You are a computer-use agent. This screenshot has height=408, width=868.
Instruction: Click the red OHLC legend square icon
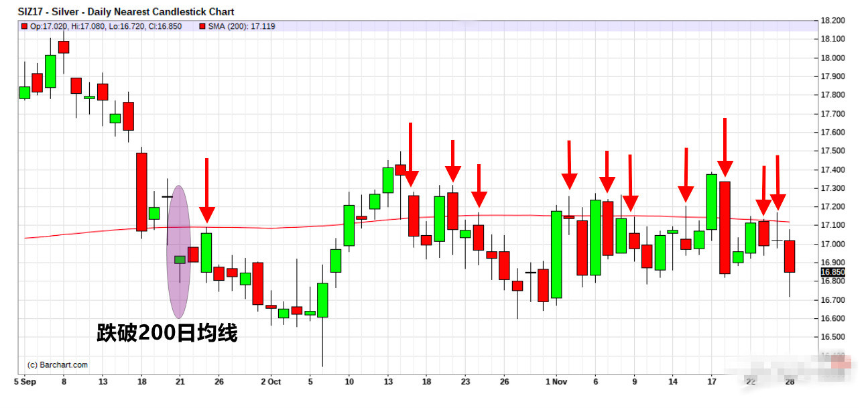point(25,26)
